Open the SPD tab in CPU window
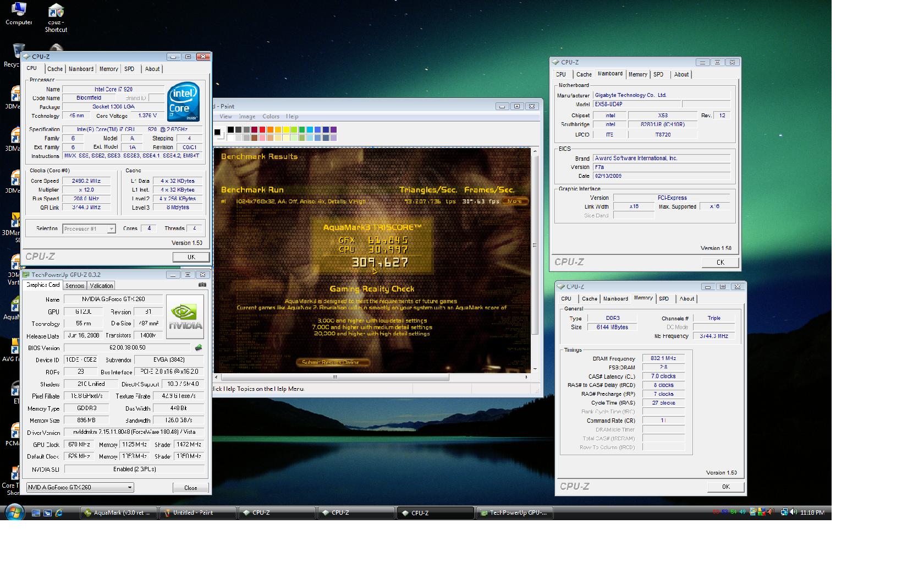924x578 pixels. 129,69
